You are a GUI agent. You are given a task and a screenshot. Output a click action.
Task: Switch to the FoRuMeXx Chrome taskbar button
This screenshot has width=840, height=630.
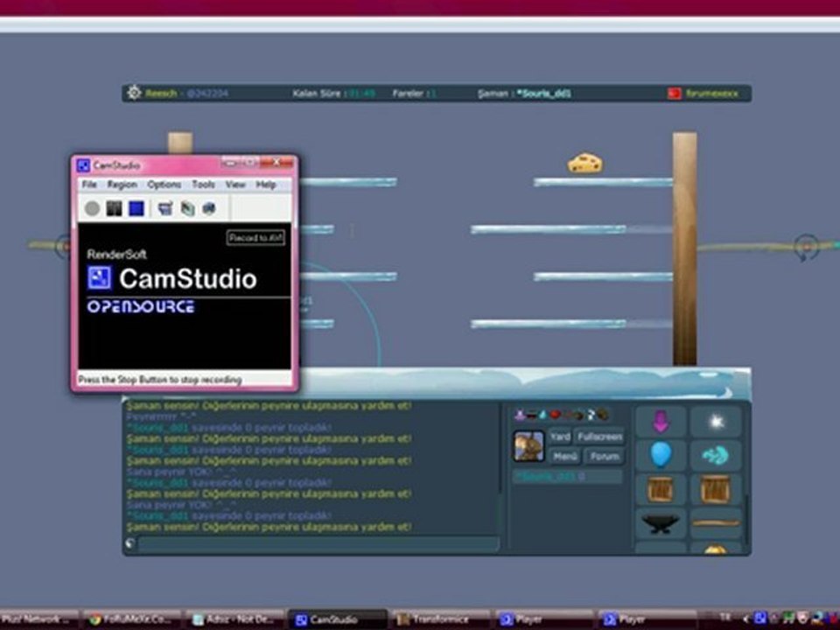click(x=133, y=619)
